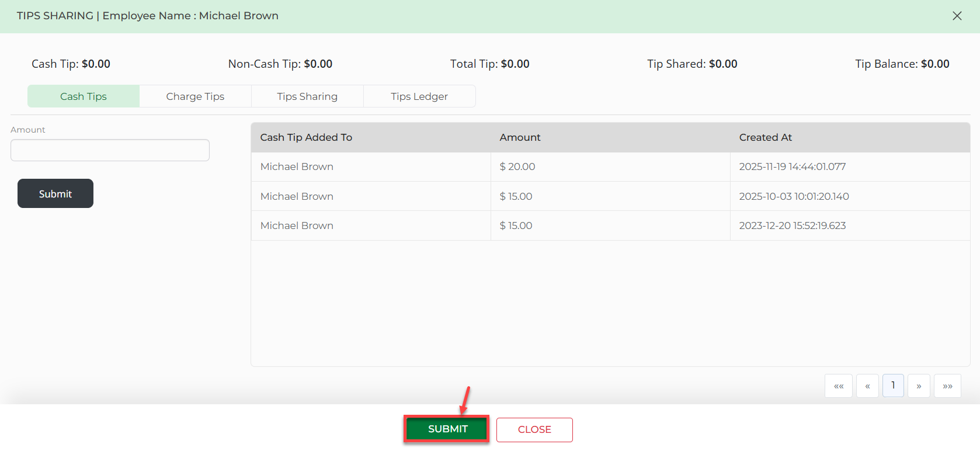Go to first page of results

point(838,386)
